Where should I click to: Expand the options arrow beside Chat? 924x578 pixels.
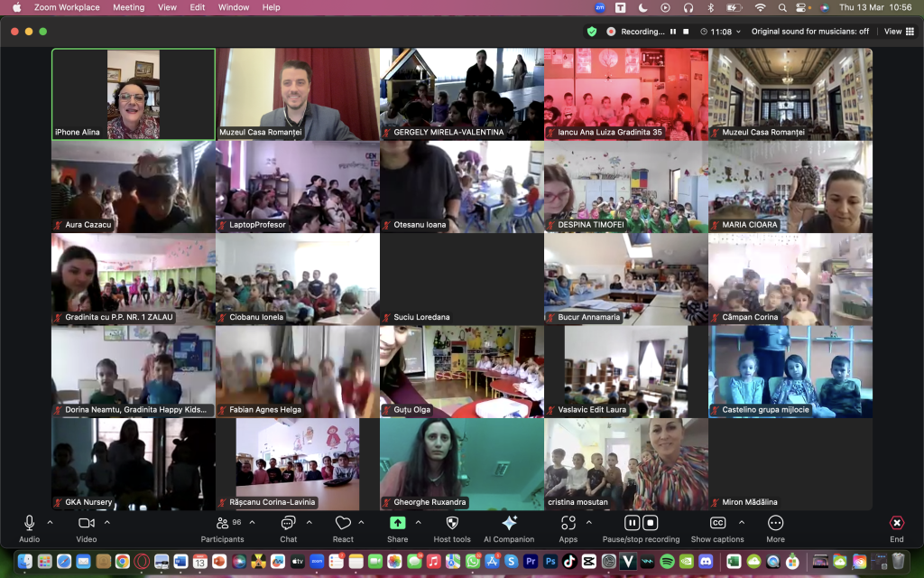coord(310,523)
